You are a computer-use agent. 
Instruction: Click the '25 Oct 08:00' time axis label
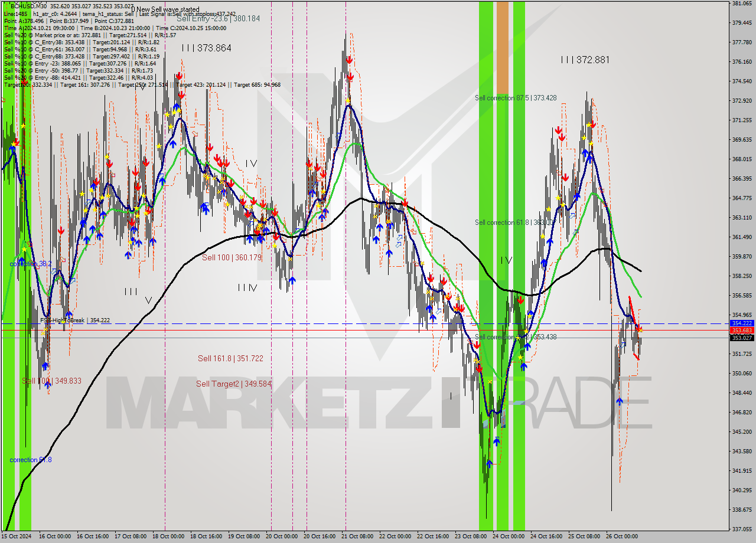click(x=584, y=537)
